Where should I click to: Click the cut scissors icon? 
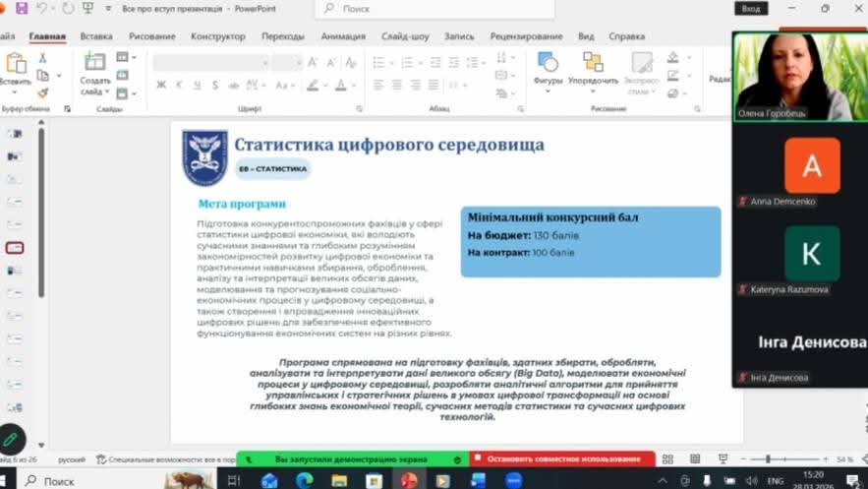42,58
